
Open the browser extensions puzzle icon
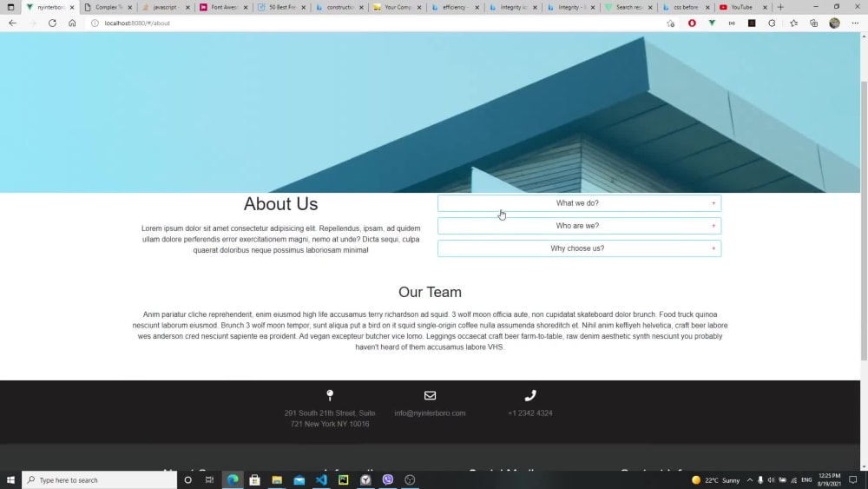click(x=772, y=23)
